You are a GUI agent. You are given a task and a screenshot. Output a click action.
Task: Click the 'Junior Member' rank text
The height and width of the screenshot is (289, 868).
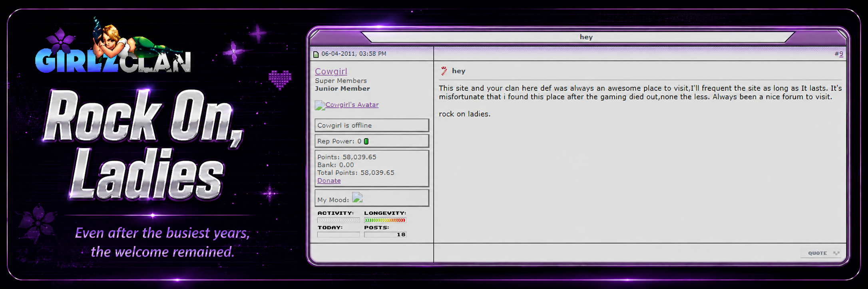(342, 89)
